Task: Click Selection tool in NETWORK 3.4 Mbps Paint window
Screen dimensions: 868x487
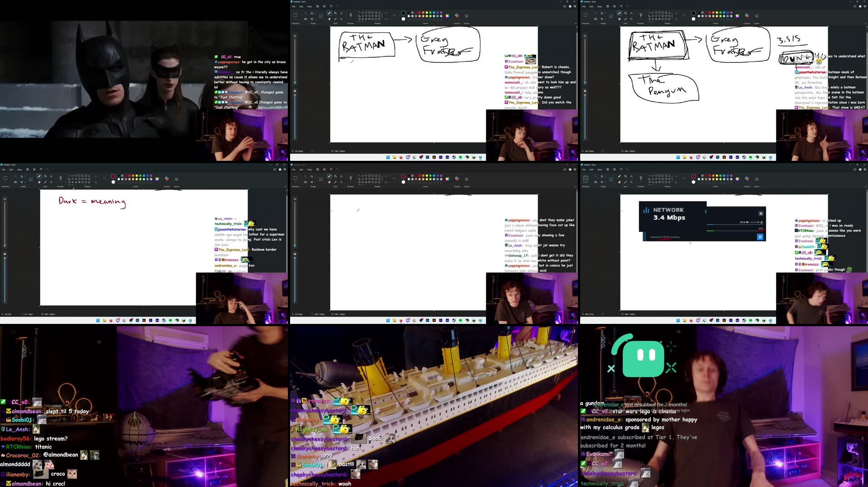Action: (586, 178)
